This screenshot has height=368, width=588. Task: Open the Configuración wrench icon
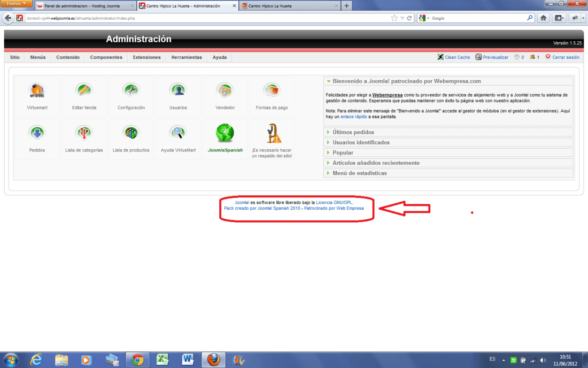point(131,90)
